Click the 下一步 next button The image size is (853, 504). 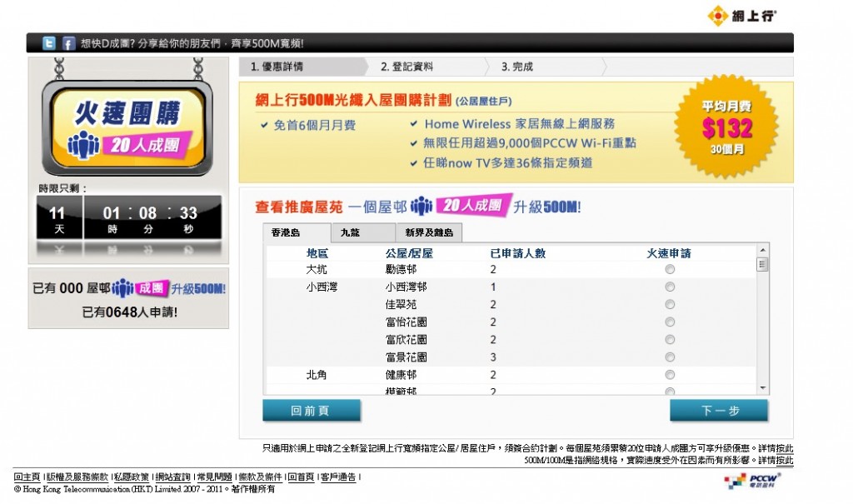[719, 411]
